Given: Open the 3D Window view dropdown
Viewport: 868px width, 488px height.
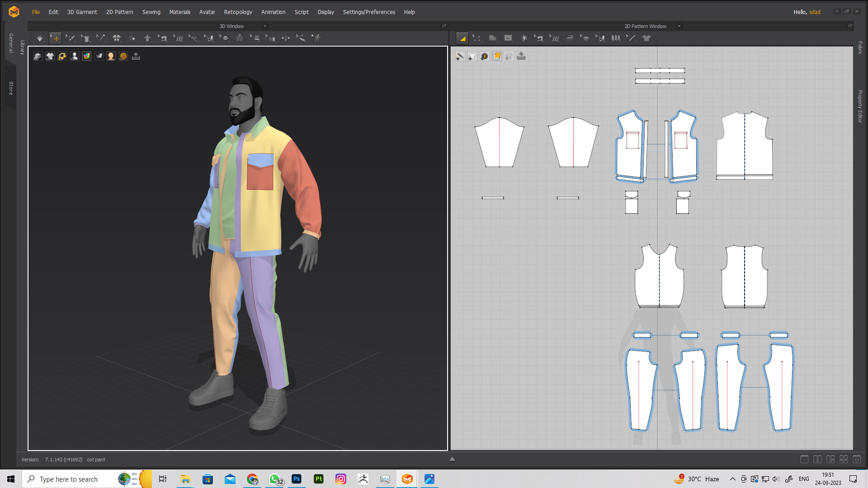Looking at the screenshot, I should [x=265, y=26].
